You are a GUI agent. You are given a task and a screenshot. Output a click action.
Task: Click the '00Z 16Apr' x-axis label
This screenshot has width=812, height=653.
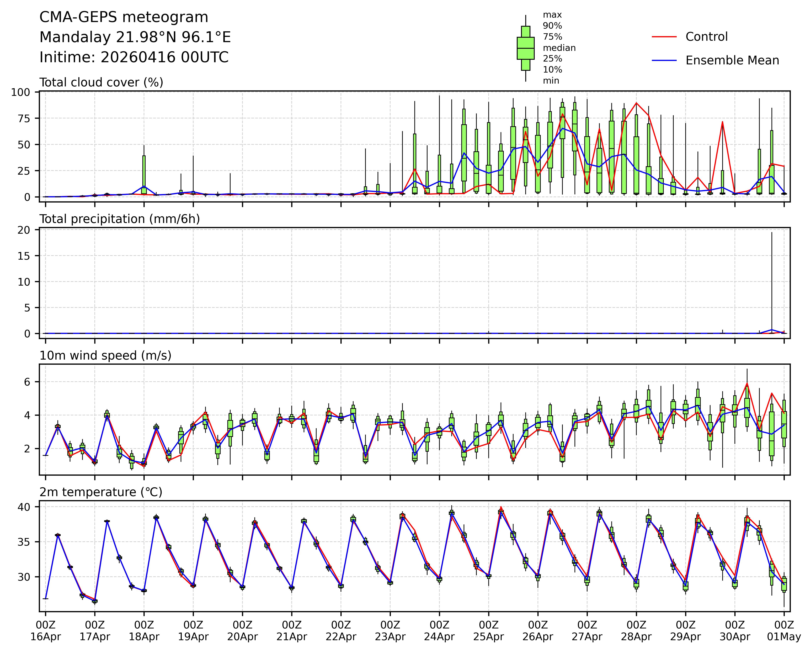46,631
